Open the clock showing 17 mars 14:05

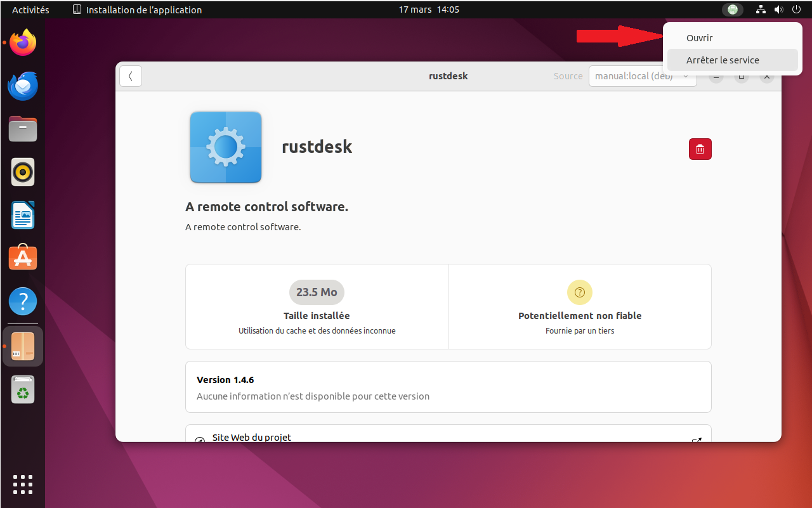tap(429, 10)
